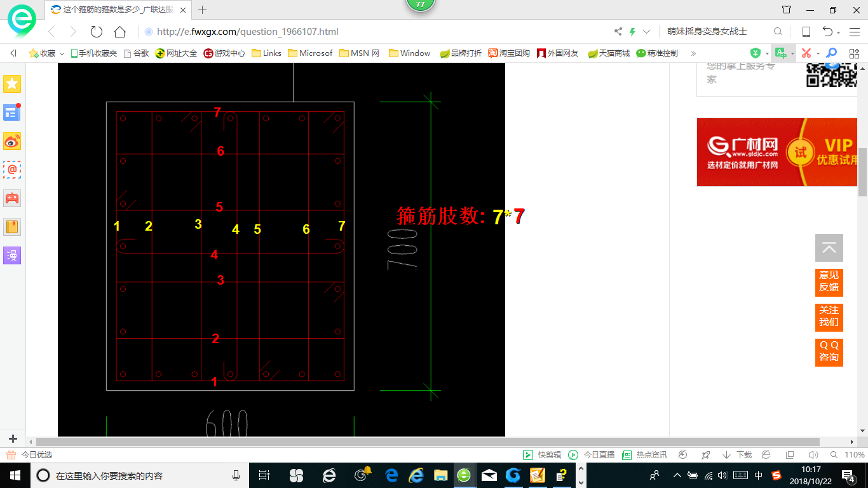
Task: Open the purple 漫 comics sidebar icon
Action: coord(12,255)
